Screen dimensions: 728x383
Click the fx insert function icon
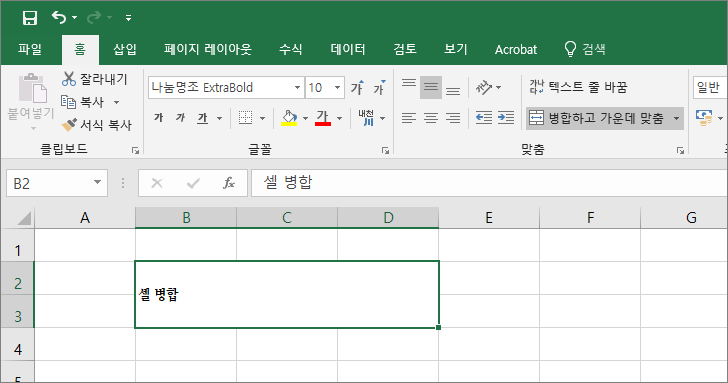pos(229,183)
